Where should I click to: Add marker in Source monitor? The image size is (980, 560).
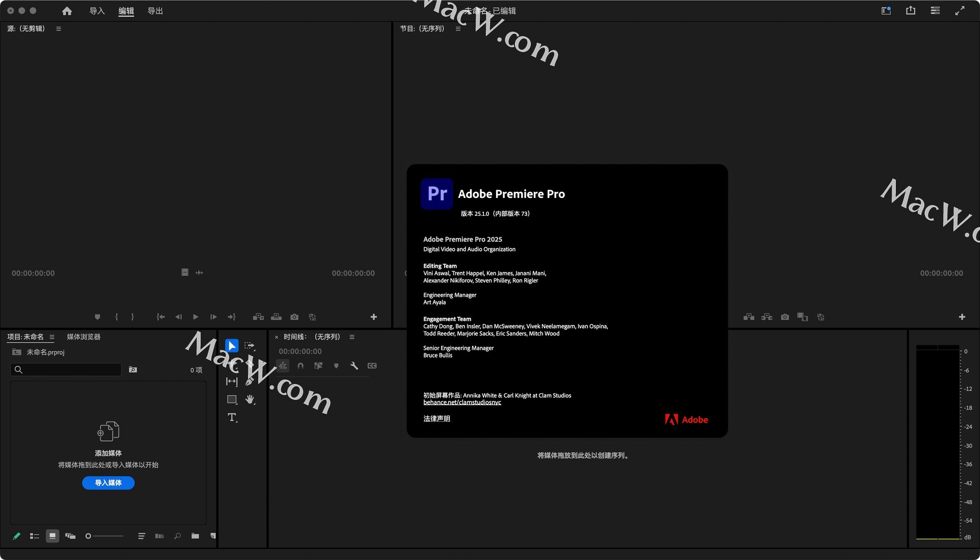[97, 317]
